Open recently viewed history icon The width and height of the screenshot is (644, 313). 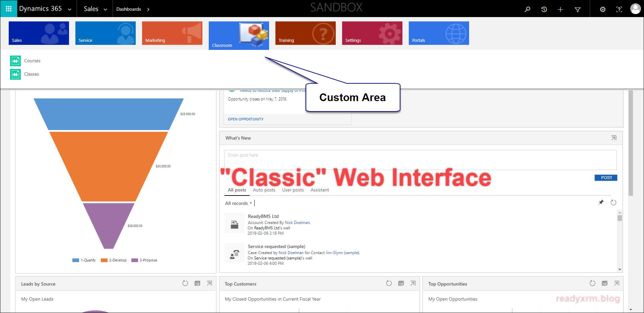pyautogui.click(x=544, y=9)
